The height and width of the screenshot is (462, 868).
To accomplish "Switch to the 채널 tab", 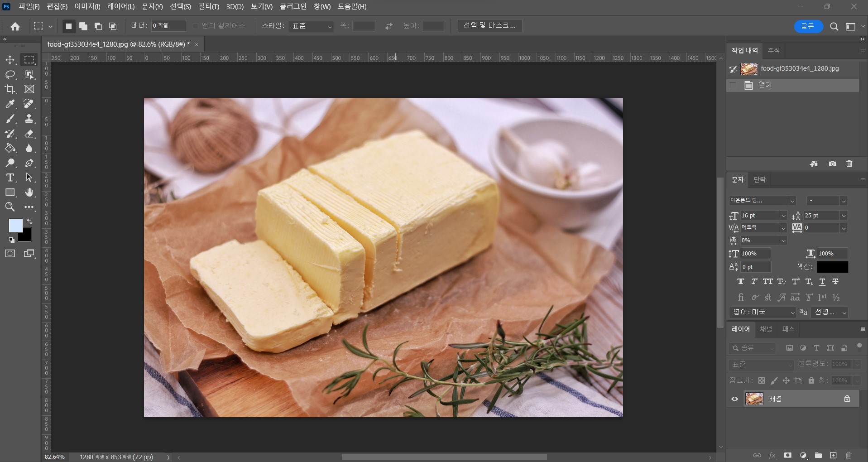I will click(x=766, y=329).
